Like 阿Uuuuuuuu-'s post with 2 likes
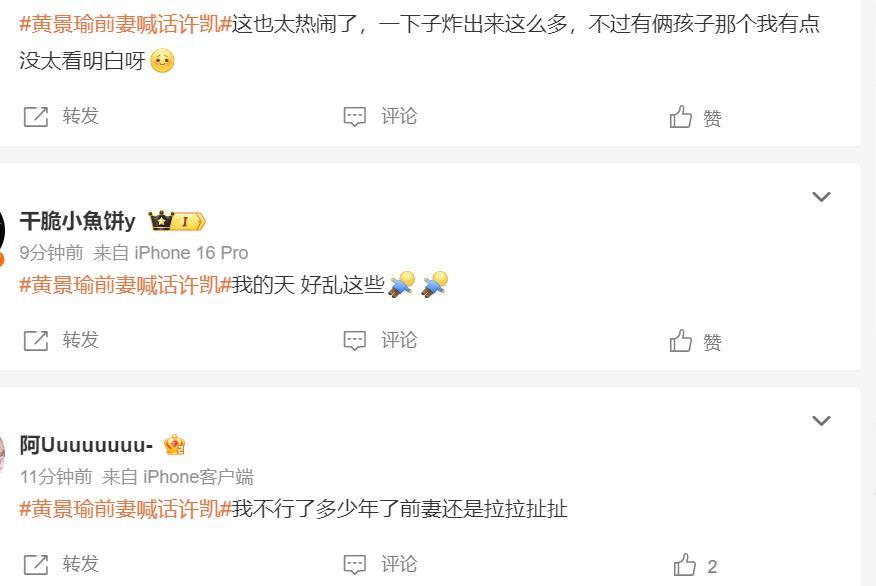 (696, 565)
